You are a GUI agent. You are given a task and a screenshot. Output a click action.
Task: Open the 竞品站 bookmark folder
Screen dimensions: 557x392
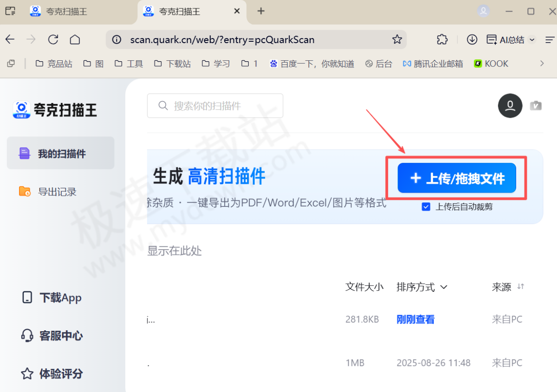tap(54, 64)
